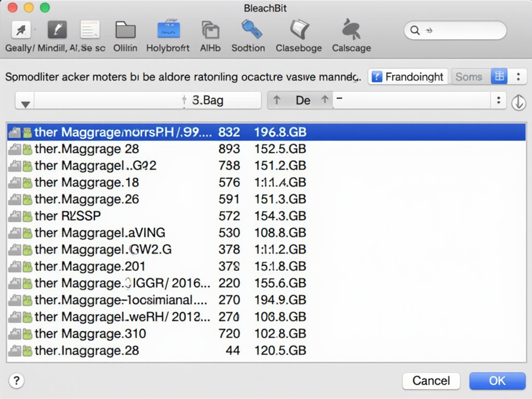Select the ther Maggragel.weRH/ 2012 row

click(x=267, y=317)
